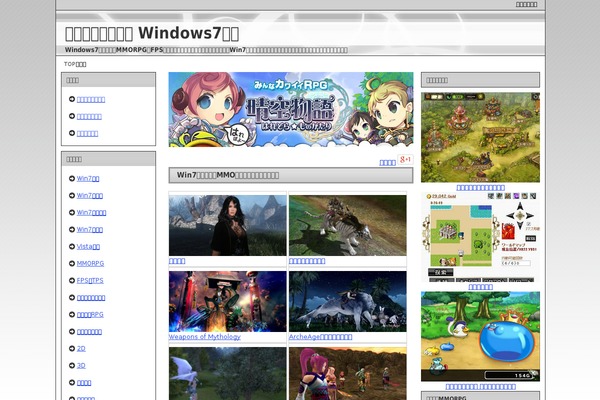This screenshot has width=600, height=400.
Task: Click the arrow bullet beside the Vista link
Action: [72, 247]
